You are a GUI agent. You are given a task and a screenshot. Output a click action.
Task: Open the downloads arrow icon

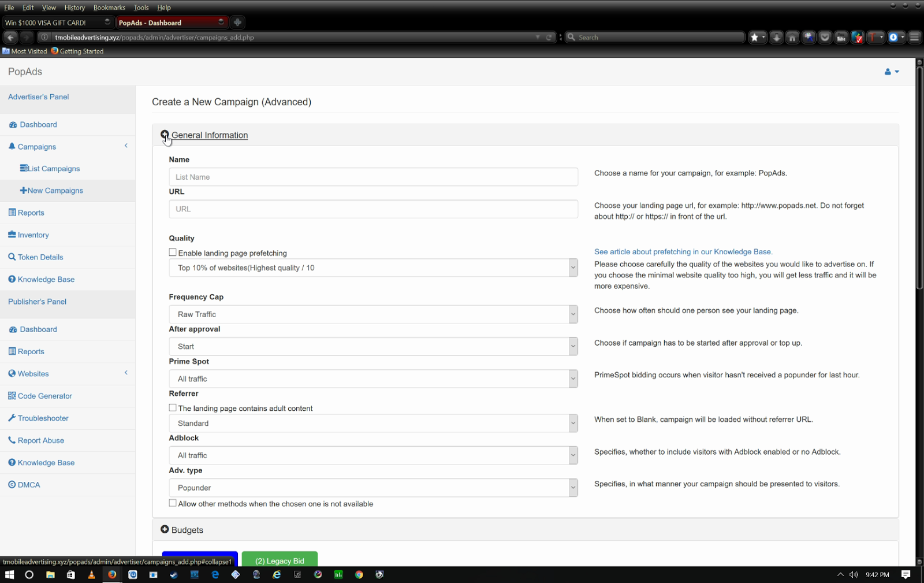click(x=777, y=37)
